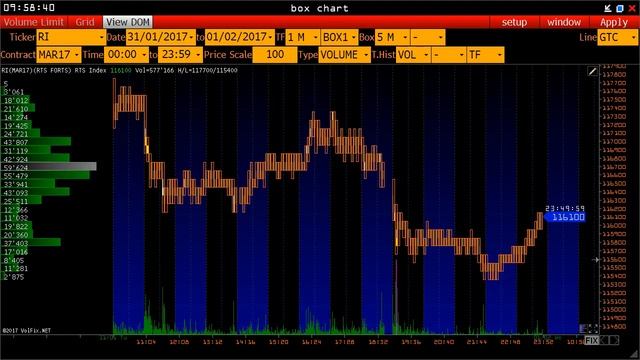The width and height of the screenshot is (640, 360).
Task: Click the 23:49:59 time label on chart
Action: (x=565, y=209)
